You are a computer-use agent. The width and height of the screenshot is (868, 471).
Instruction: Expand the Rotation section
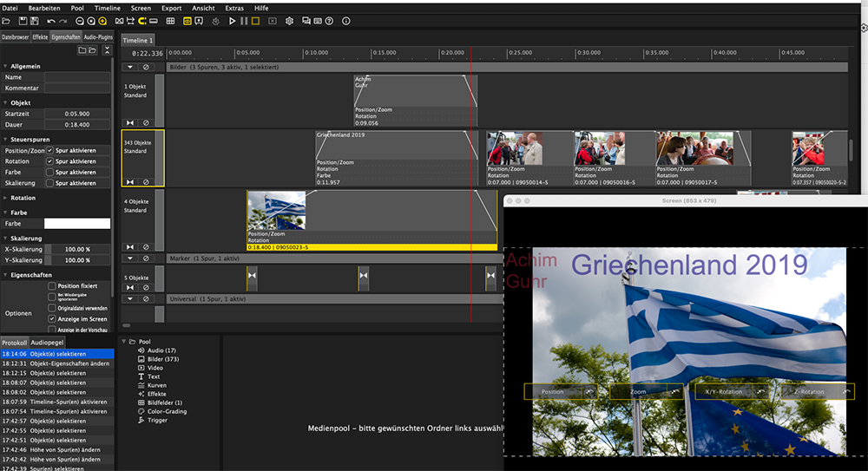[5, 198]
